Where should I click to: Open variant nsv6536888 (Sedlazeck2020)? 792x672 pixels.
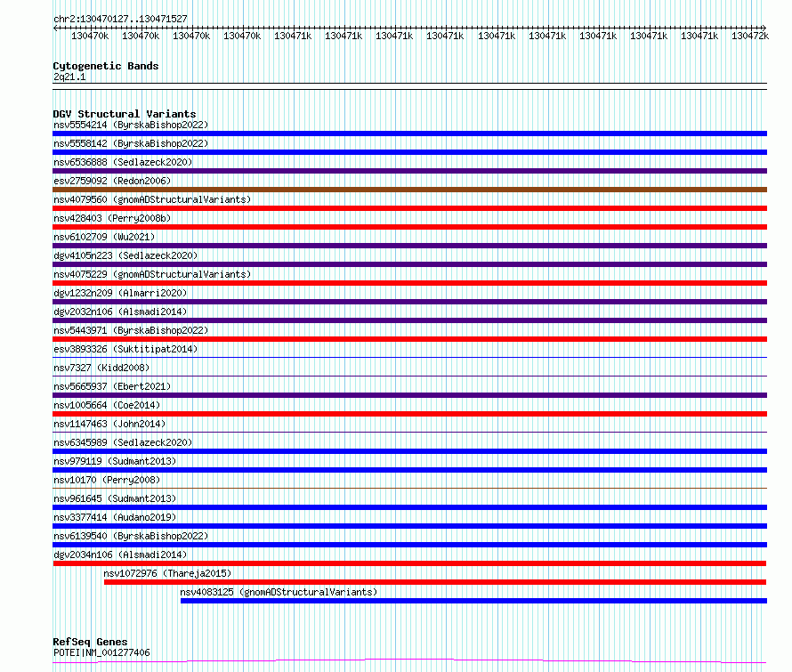(123, 162)
